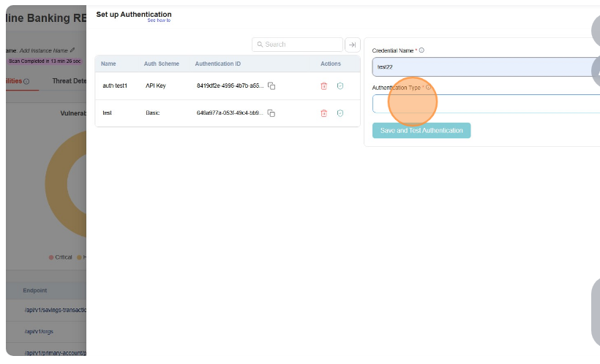Select the auth test1 table row name
The height and width of the screenshot is (364, 600).
[115, 86]
